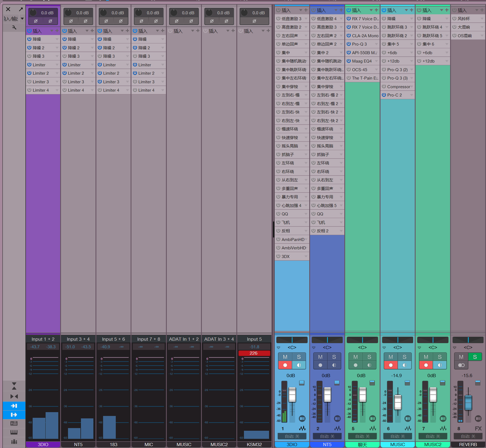Open Pro-Q 3 insert dropdown arrow
The width and height of the screenshot is (486, 448).
376,44
